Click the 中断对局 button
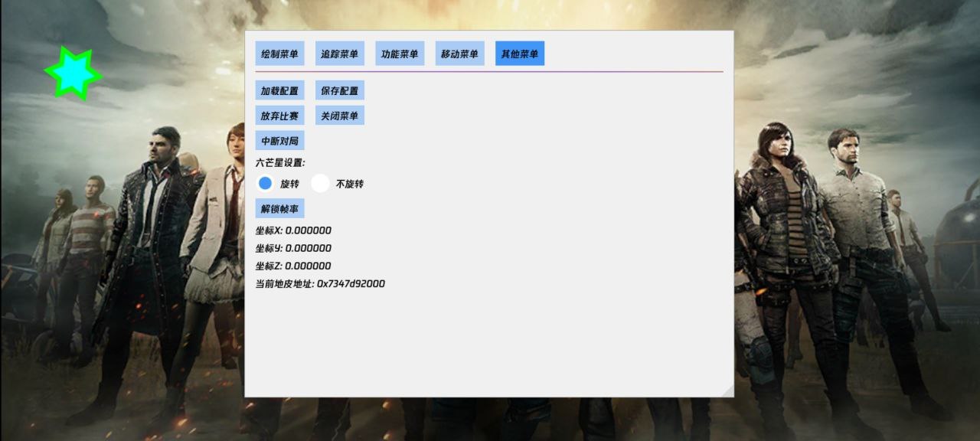 pos(279,141)
